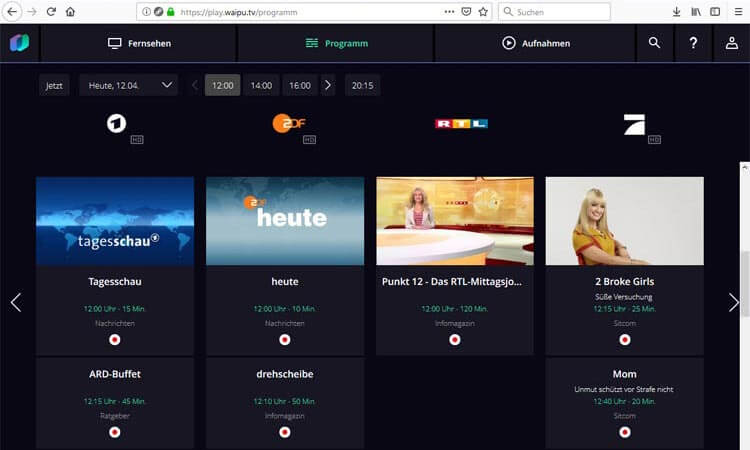Go to next channels with right arrow

[734, 302]
